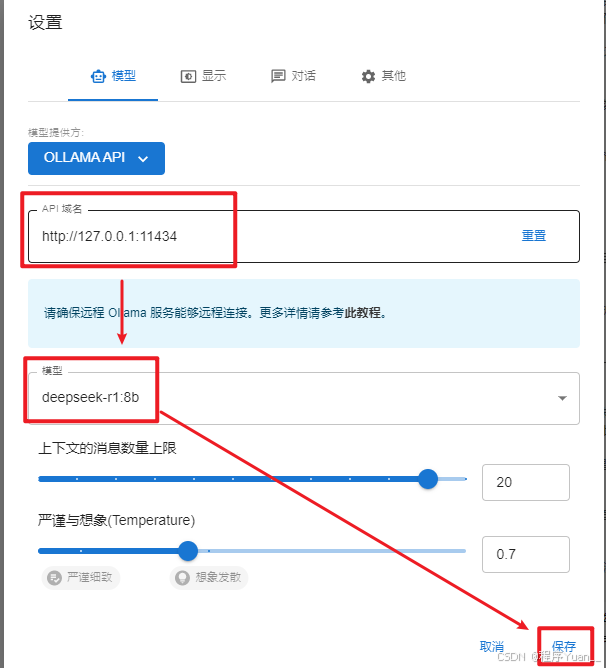This screenshot has height=668, width=606.
Task: Click the message limit value box 20
Action: (x=526, y=482)
